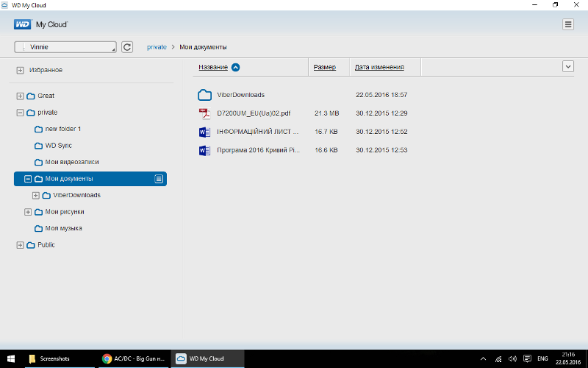Click folder icon beside Great
Image resolution: width=588 pixels, height=368 pixels.
[31, 96]
